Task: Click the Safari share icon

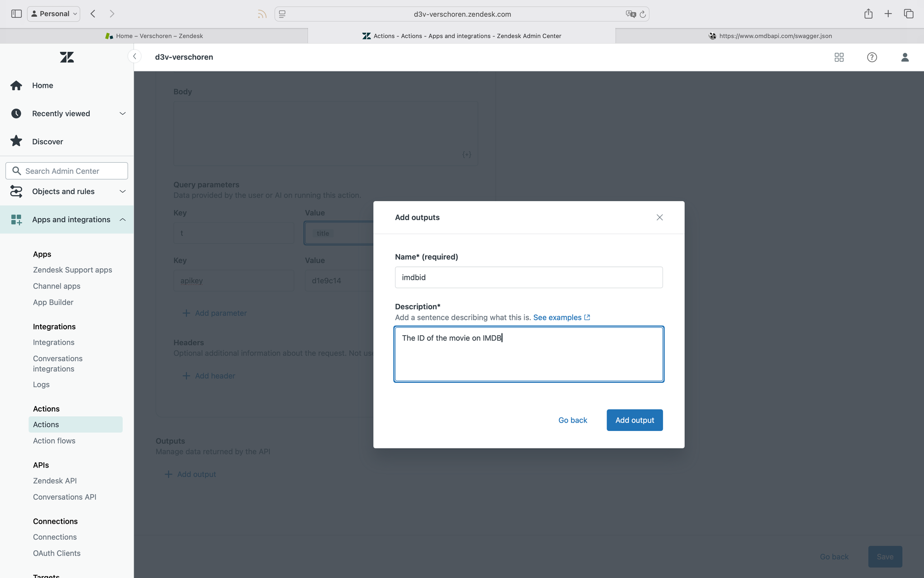Action: [868, 14]
